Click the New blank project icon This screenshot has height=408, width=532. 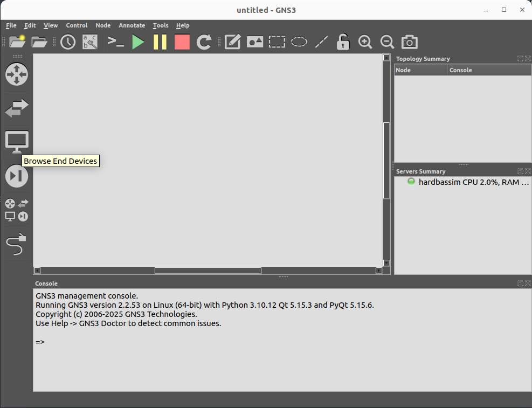click(17, 42)
